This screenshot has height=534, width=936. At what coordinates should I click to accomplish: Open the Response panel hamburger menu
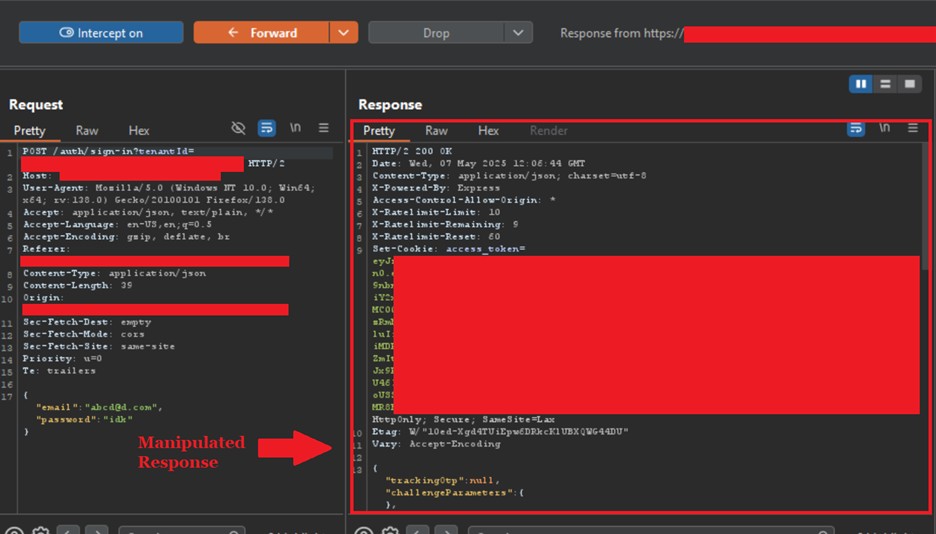[x=912, y=128]
